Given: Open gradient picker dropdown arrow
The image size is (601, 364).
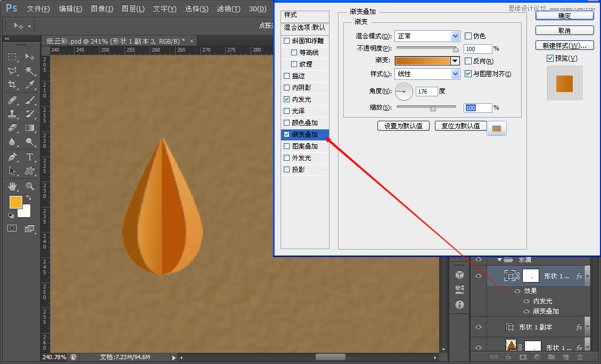Looking at the screenshot, I should click(455, 61).
